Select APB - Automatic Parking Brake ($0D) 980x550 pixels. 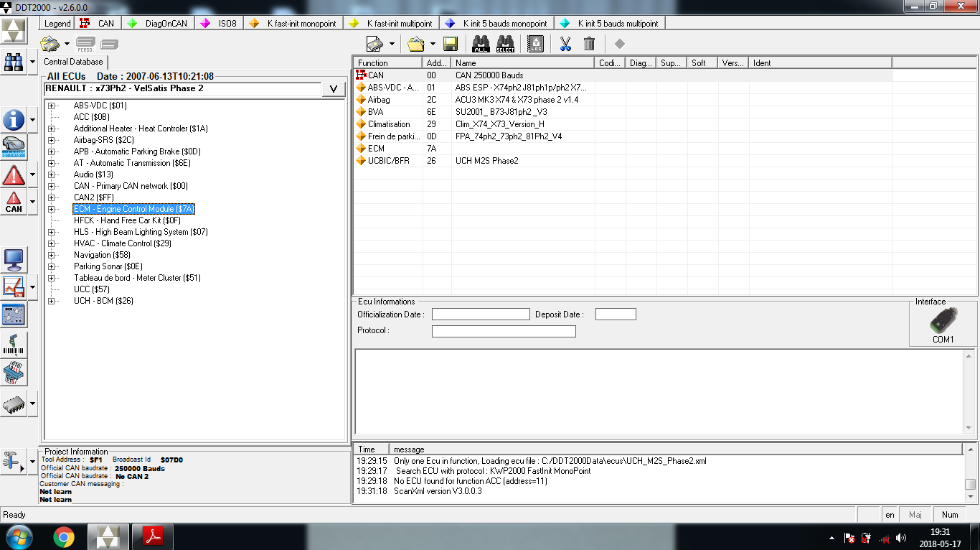click(x=137, y=152)
